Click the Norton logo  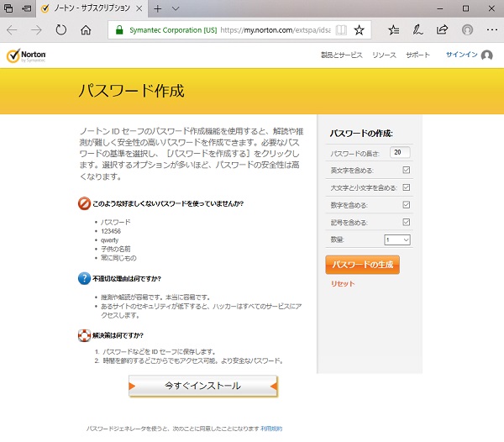click(26, 55)
